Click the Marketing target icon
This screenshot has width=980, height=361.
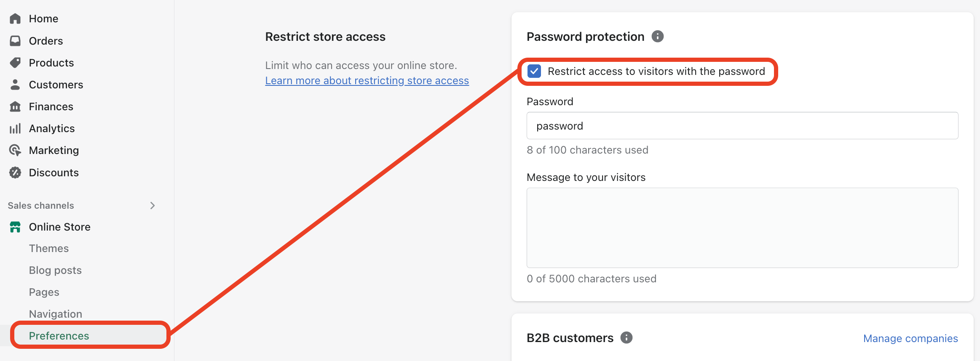coord(15,150)
